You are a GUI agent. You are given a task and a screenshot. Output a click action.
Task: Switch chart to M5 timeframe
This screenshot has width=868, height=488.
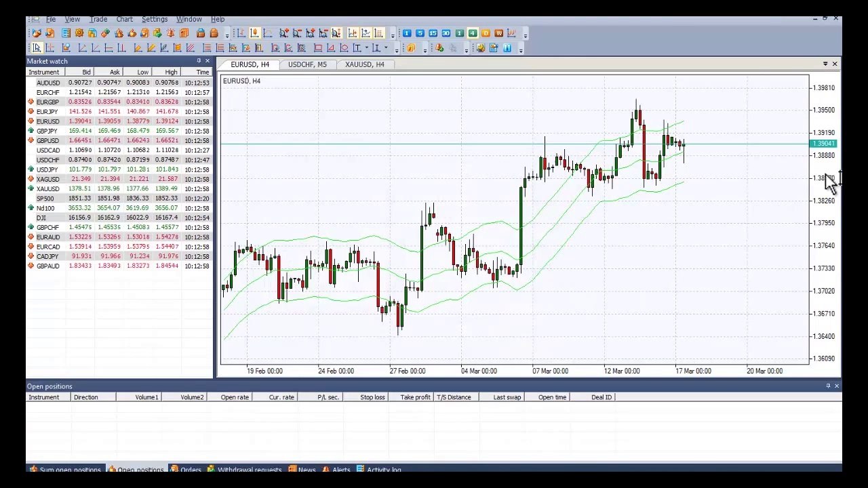[x=420, y=33]
